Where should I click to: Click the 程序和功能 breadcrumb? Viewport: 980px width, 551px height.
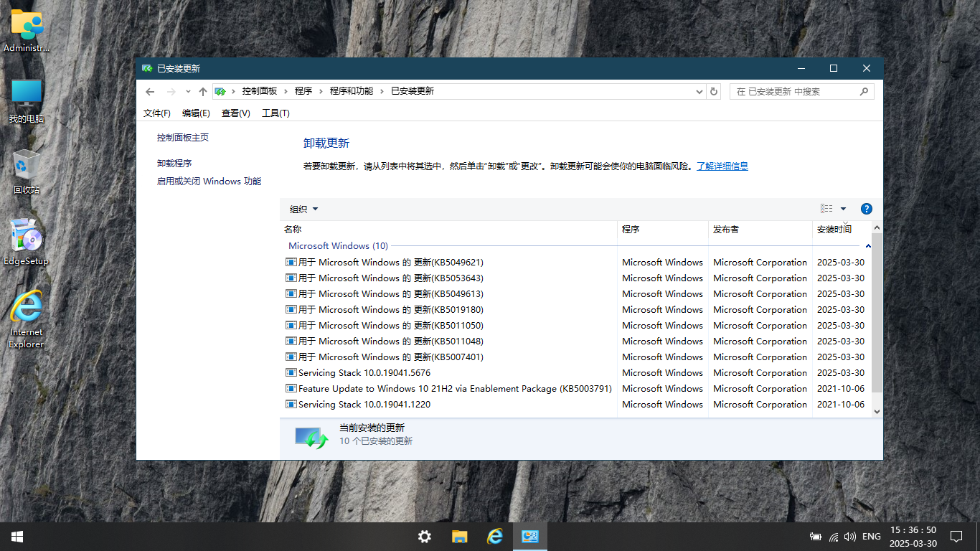pos(352,91)
